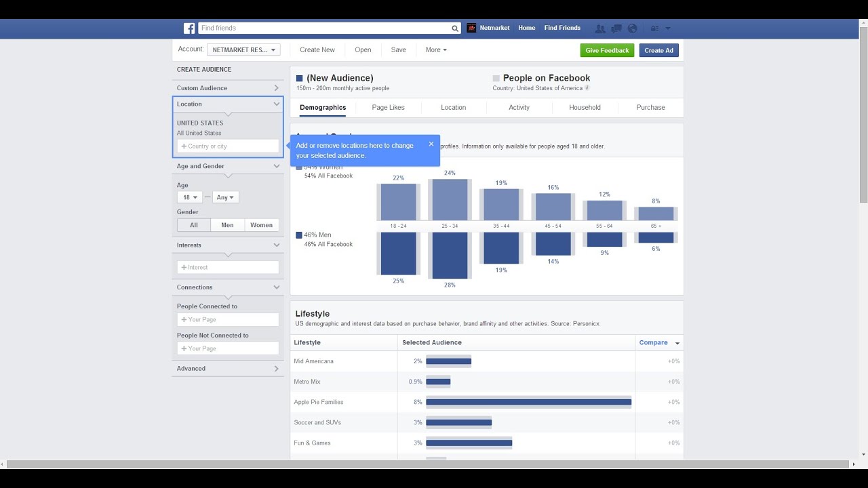Click the search magnifier icon

[455, 28]
